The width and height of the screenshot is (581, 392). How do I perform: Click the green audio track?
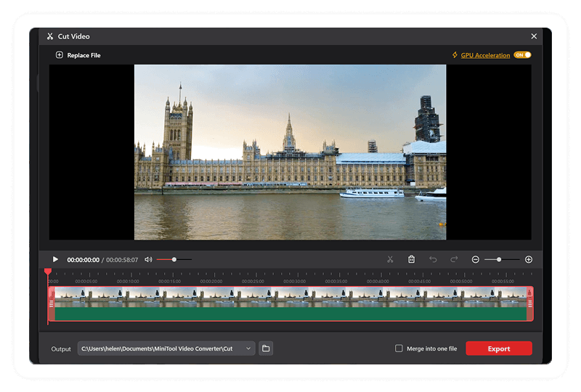291,314
